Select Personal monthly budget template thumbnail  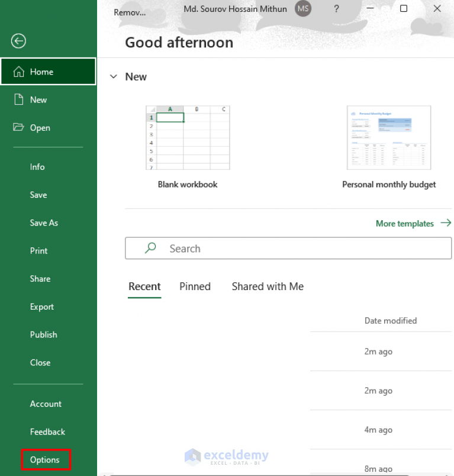[389, 137]
